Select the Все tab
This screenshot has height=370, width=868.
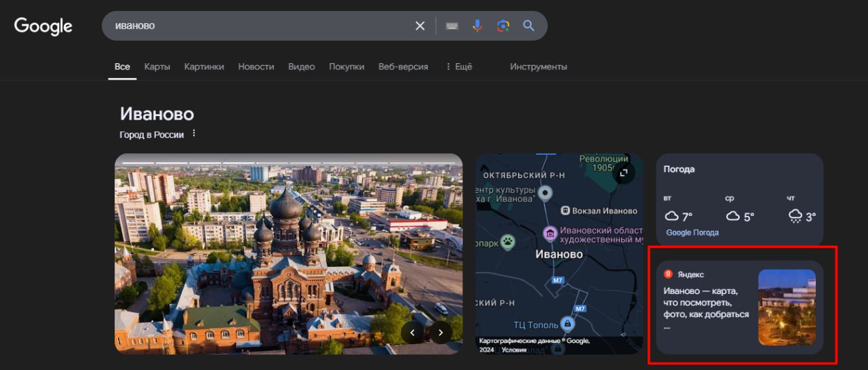coord(122,67)
